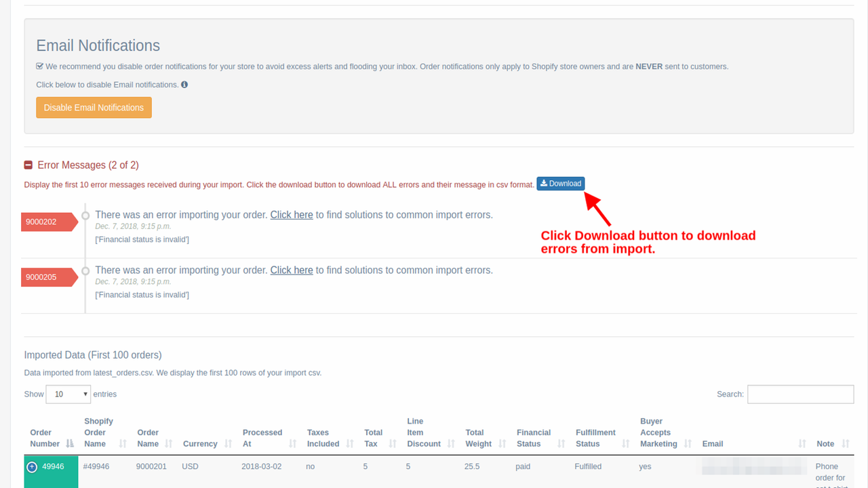This screenshot has width=868, height=488.
Task: Open Click here link for error 9000205
Action: pos(292,269)
